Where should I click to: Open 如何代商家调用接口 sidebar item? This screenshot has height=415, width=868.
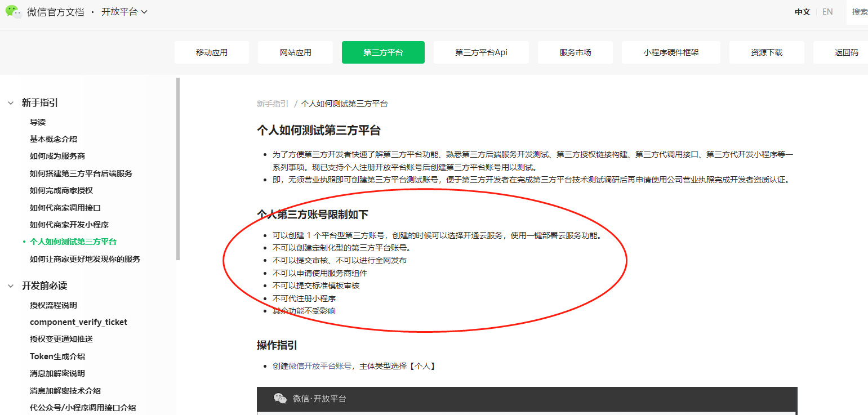click(x=65, y=208)
